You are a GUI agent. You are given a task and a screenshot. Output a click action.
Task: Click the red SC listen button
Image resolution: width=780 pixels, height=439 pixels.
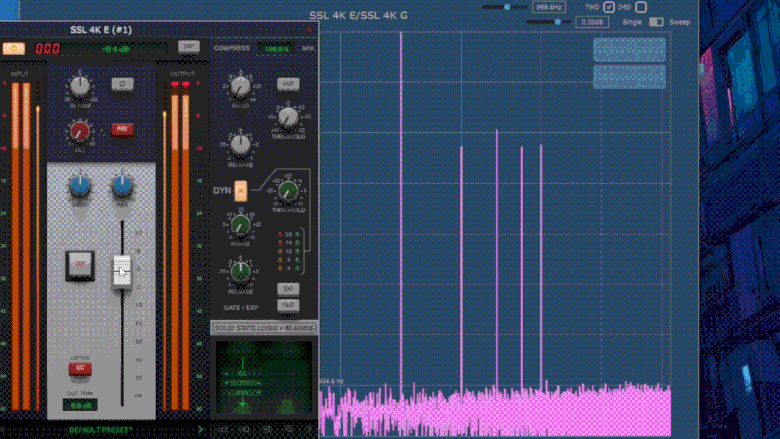coord(77,368)
